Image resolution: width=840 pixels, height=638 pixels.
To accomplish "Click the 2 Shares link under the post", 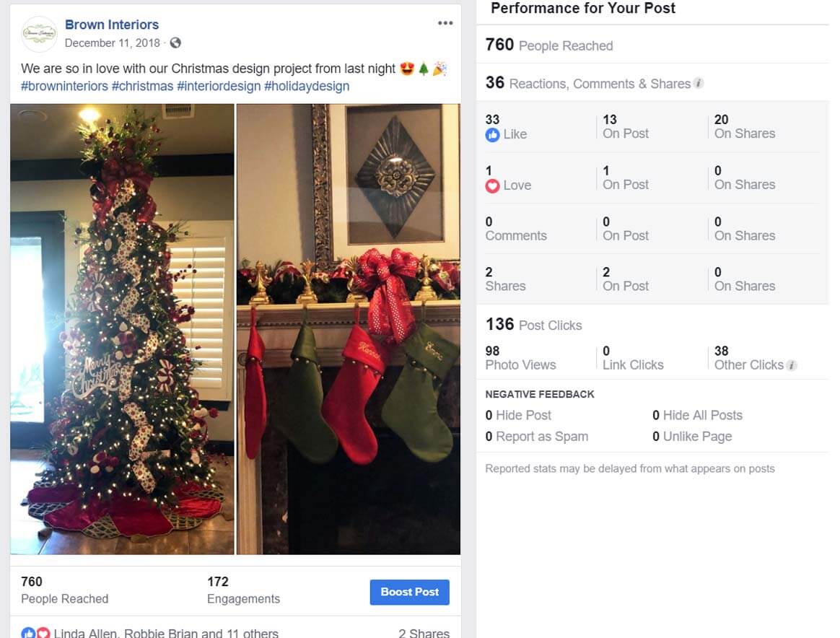I will pyautogui.click(x=424, y=633).
